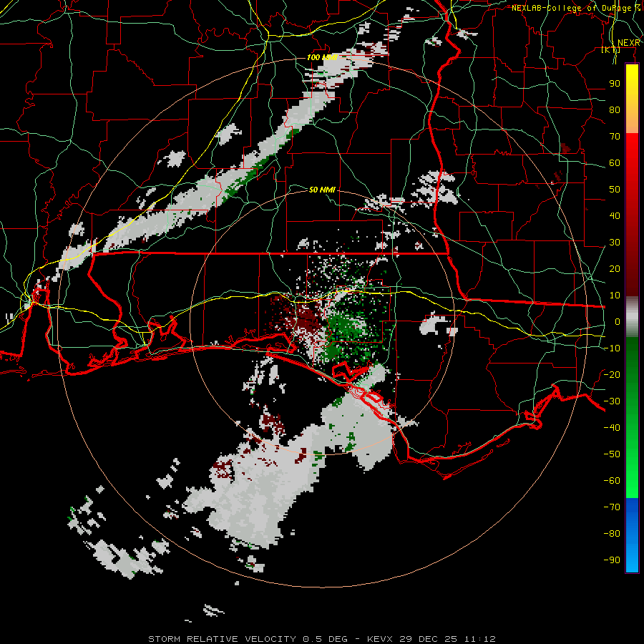Viewport: 644px width, 644px height.
Task: Click the NEXR label near the color scale
Action: (628, 43)
